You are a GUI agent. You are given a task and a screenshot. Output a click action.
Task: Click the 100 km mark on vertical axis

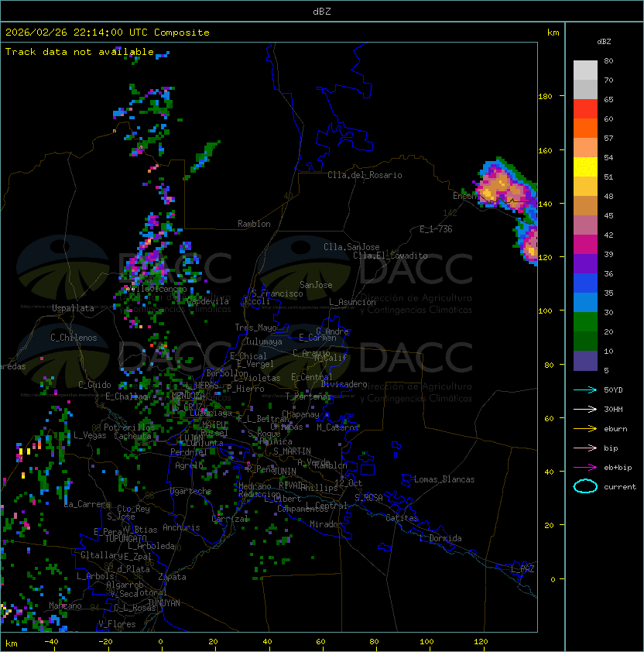coord(545,311)
